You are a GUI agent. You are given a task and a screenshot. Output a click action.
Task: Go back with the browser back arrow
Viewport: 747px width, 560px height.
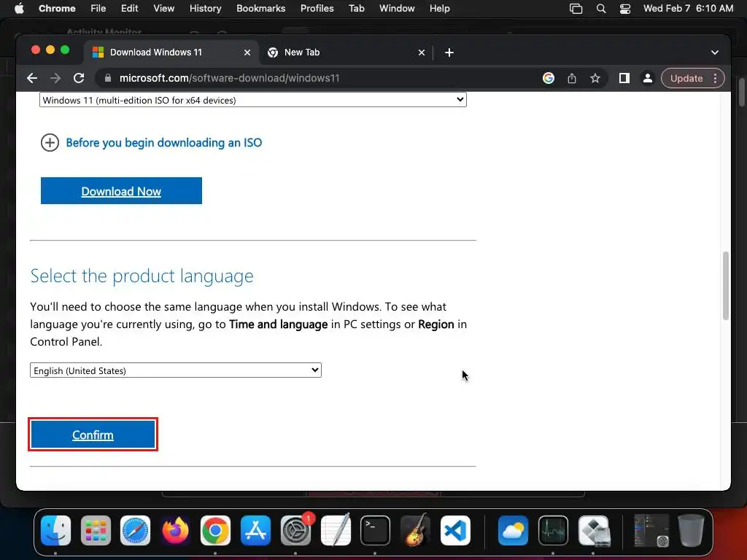click(x=32, y=78)
